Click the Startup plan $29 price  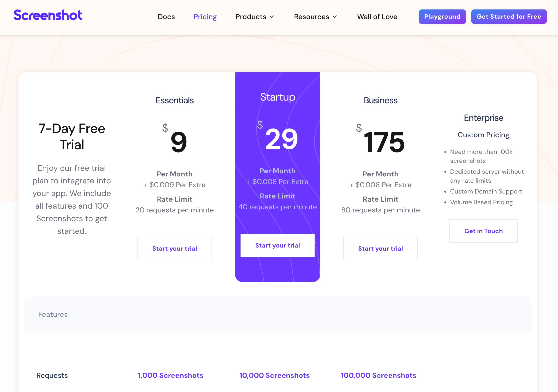coord(281,139)
